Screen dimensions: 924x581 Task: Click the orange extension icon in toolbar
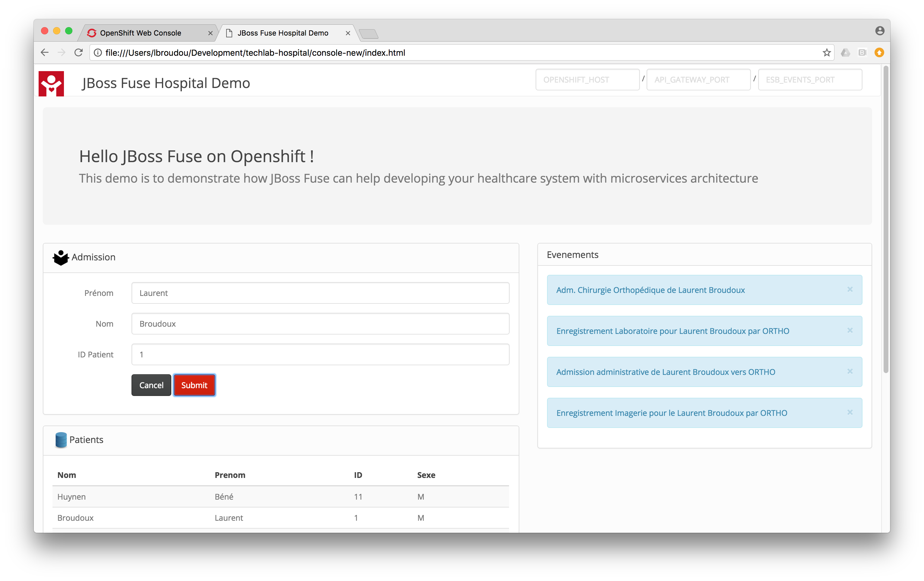click(879, 52)
